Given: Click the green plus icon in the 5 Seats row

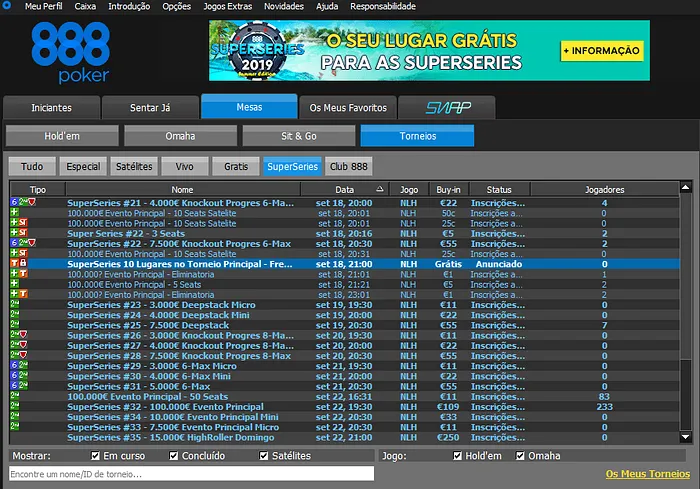Looking at the screenshot, I should tap(14, 284).
